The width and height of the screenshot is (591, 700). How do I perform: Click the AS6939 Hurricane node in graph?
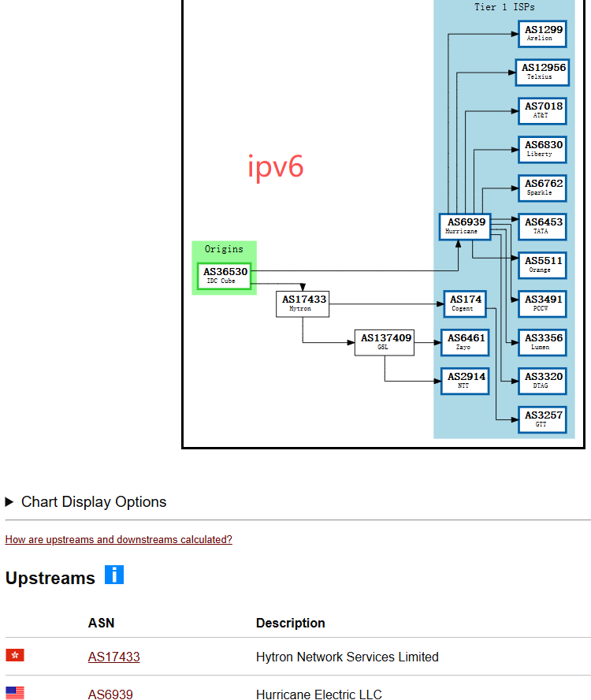coord(465,227)
